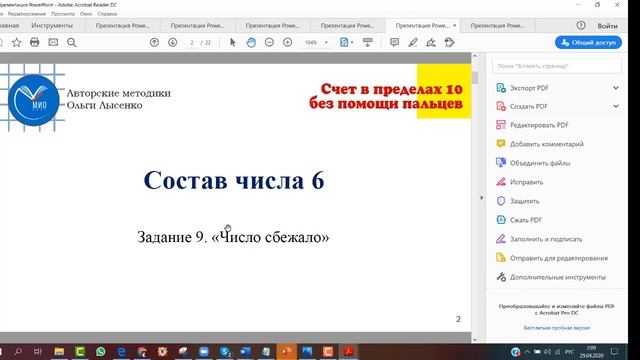Send the file by email envelope icon
This screenshot has height=360, width=640.
53,42
